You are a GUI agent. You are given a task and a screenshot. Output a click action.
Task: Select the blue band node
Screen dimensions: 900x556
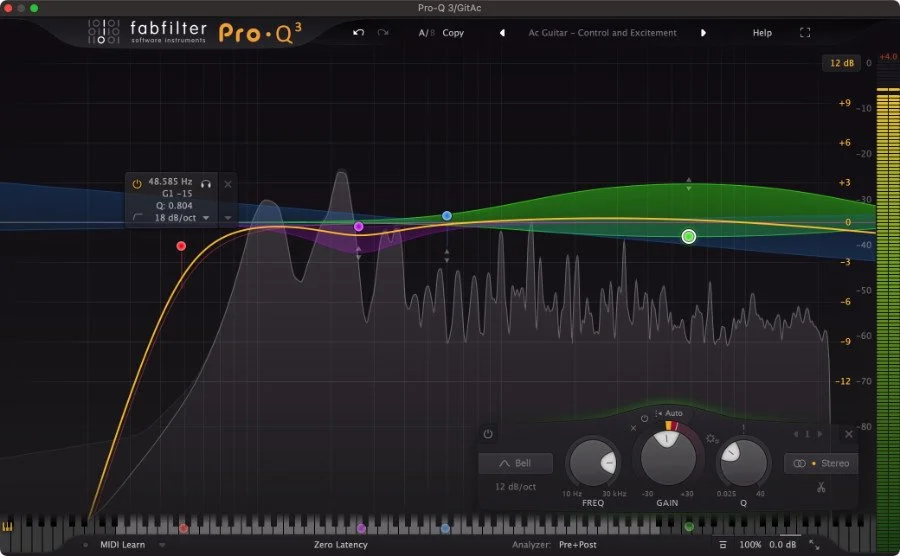pos(447,216)
